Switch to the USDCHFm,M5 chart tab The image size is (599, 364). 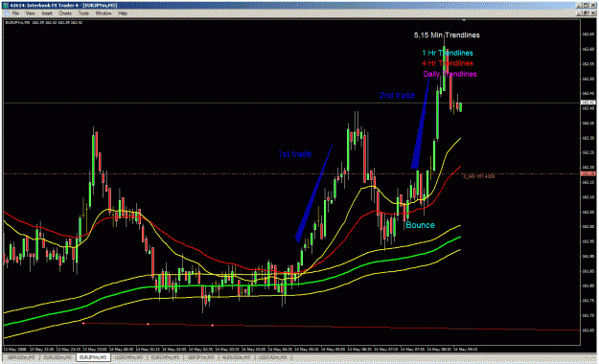click(x=129, y=357)
